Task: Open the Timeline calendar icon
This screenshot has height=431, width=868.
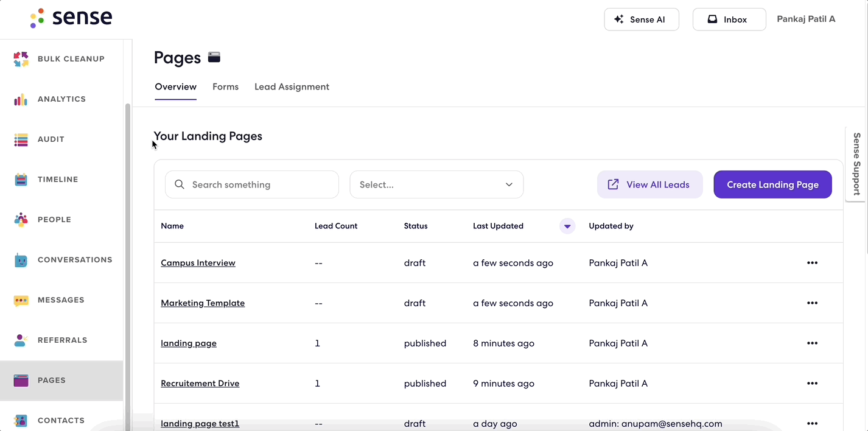Action: coord(21,180)
